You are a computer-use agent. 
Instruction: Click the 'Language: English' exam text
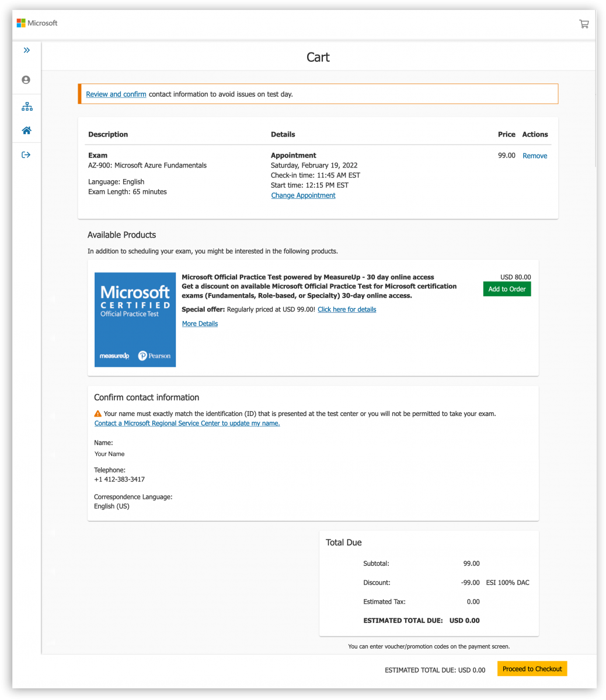click(116, 181)
